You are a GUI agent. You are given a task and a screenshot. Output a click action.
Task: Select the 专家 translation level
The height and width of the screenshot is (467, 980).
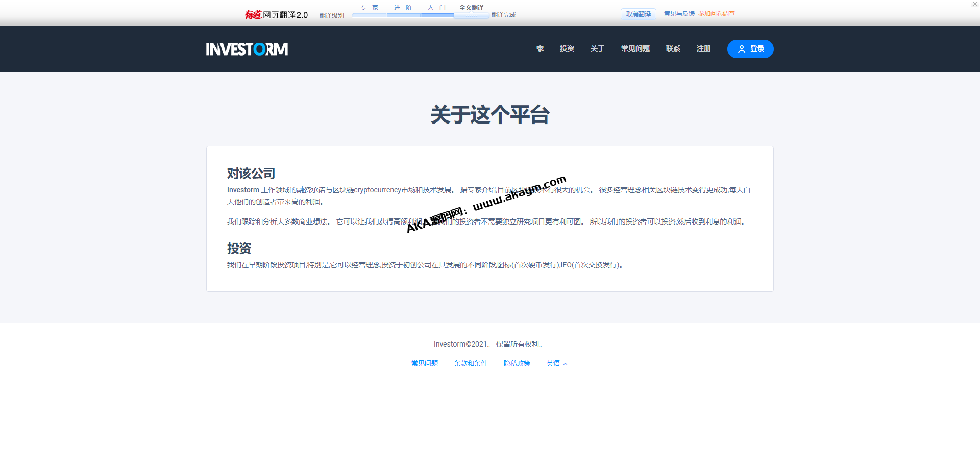pyautogui.click(x=369, y=8)
